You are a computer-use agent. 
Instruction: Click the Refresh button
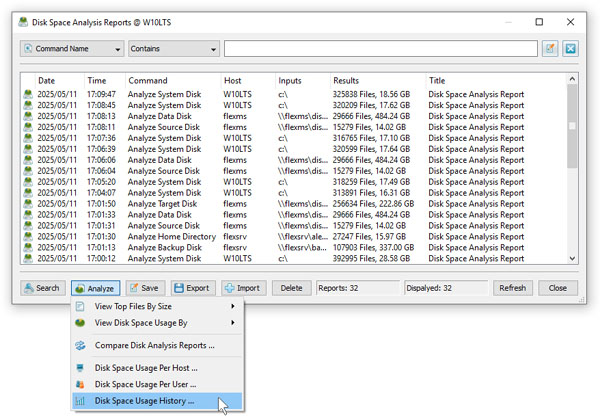512,288
